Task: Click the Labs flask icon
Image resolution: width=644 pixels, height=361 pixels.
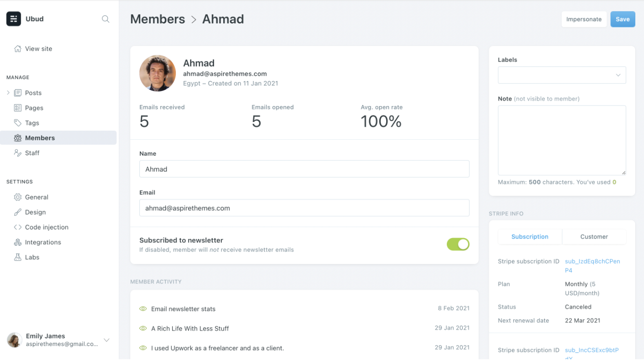Action: click(x=18, y=257)
